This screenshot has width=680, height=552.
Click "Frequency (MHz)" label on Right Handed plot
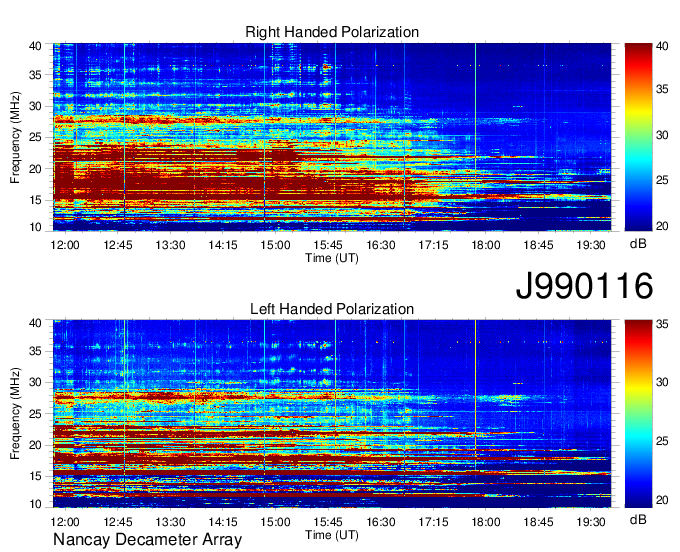point(15,137)
